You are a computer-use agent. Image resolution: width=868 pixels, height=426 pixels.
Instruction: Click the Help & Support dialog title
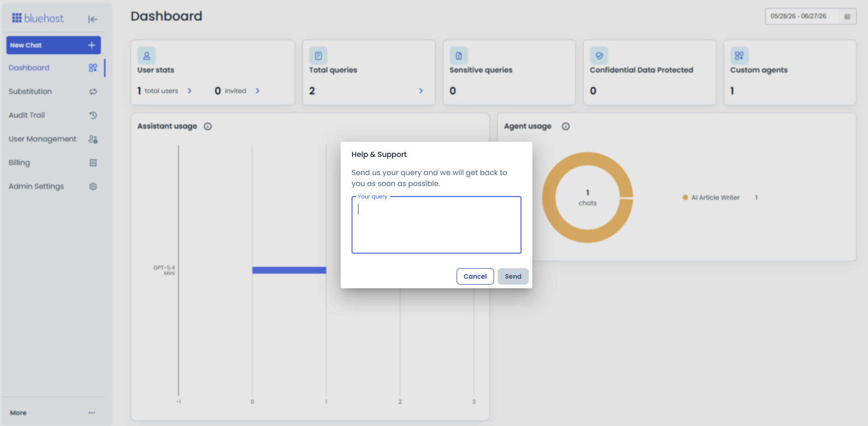(x=379, y=155)
